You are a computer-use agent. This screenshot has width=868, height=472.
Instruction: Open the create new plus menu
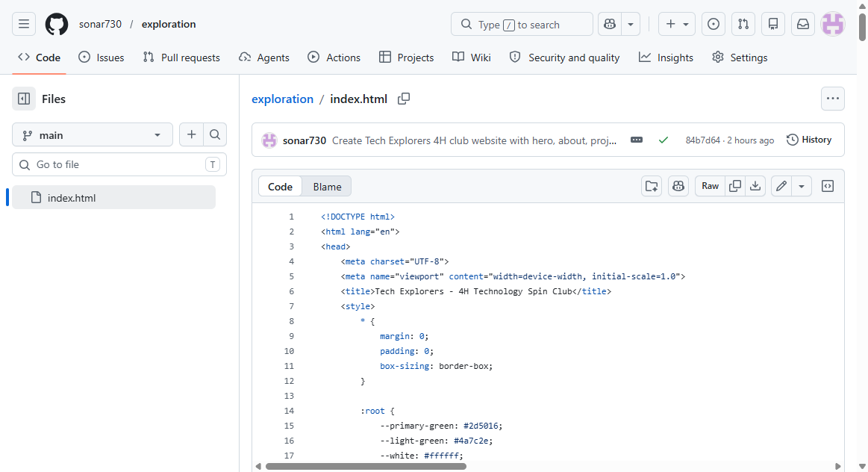[x=676, y=25]
